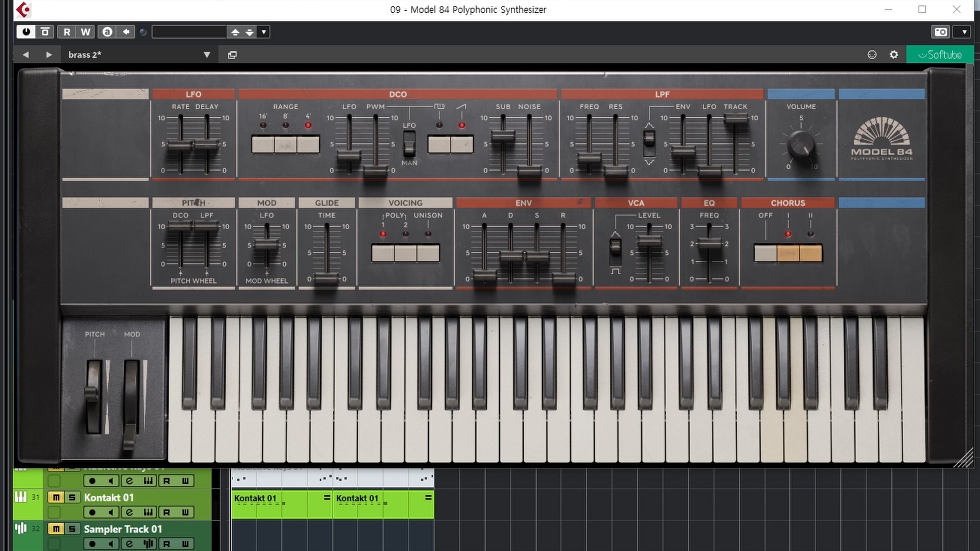Select POLY 2 voicing button
Viewport: 980px width, 551px height.
pyautogui.click(x=405, y=253)
